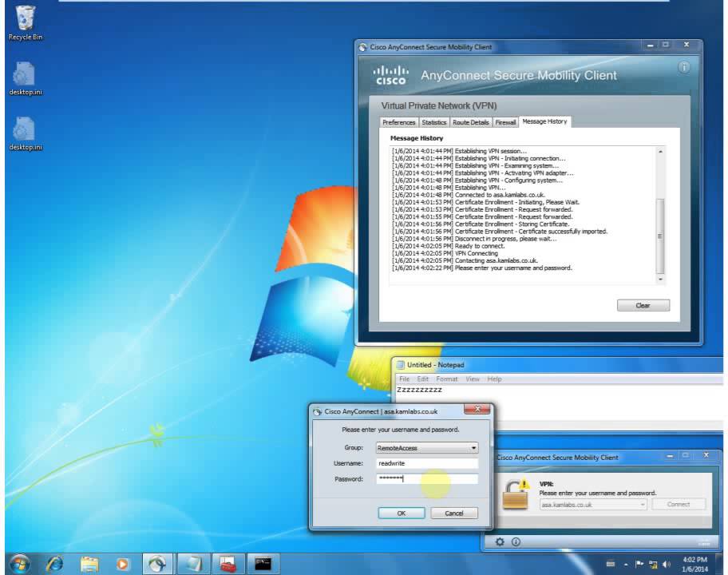The width and height of the screenshot is (728, 575).
Task: Click the Action Center flag tray icon
Action: tap(639, 564)
